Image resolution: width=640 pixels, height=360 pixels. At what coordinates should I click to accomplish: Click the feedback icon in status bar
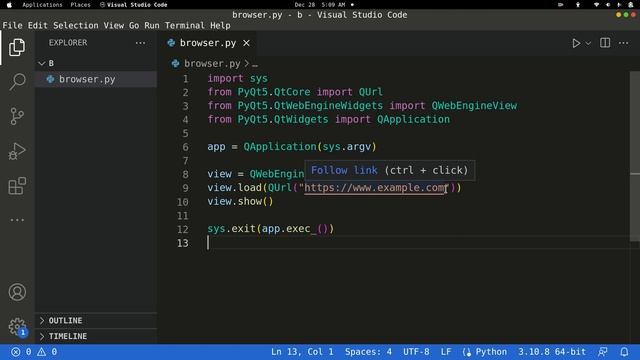pos(602,352)
